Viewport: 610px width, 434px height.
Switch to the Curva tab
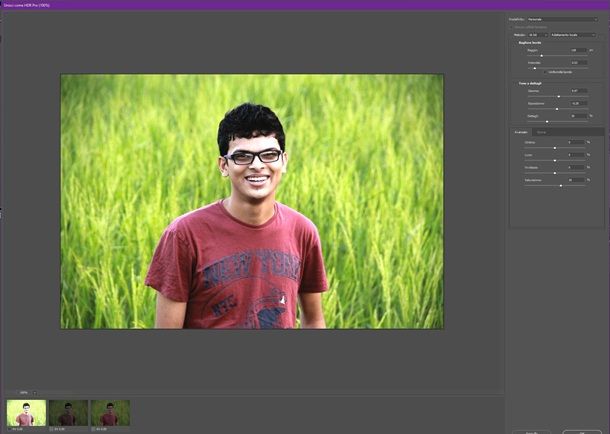(541, 131)
